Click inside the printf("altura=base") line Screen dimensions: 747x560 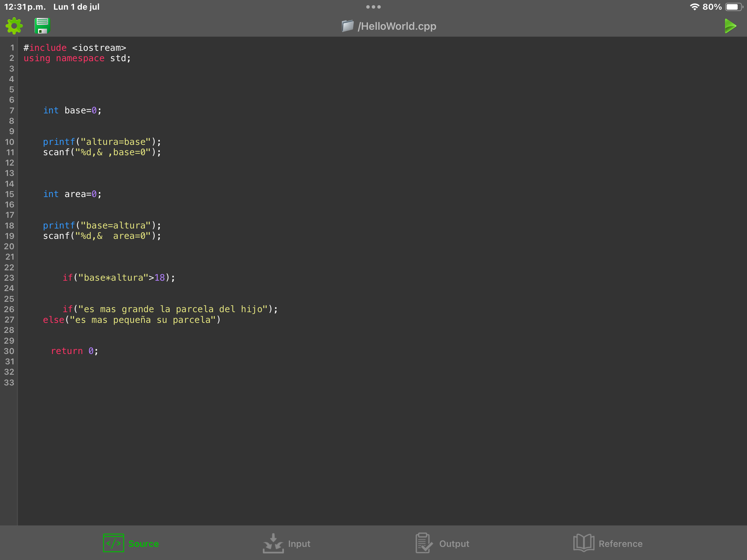click(x=114, y=142)
